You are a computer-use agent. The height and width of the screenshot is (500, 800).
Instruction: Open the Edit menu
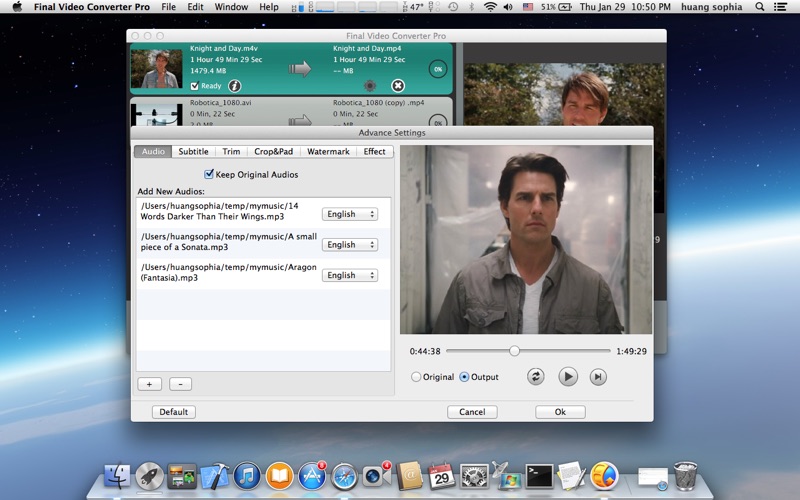coord(195,7)
